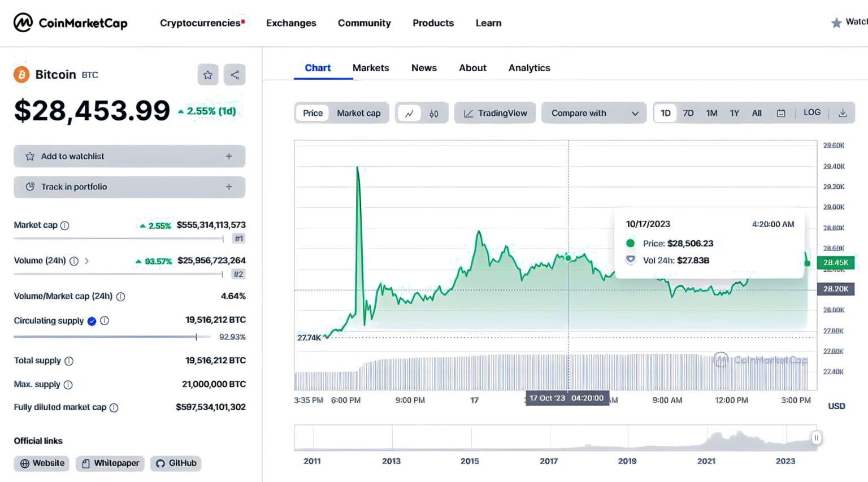This screenshot has height=482, width=868.
Task: Star Bitcoin as a favorite
Action: (208, 75)
